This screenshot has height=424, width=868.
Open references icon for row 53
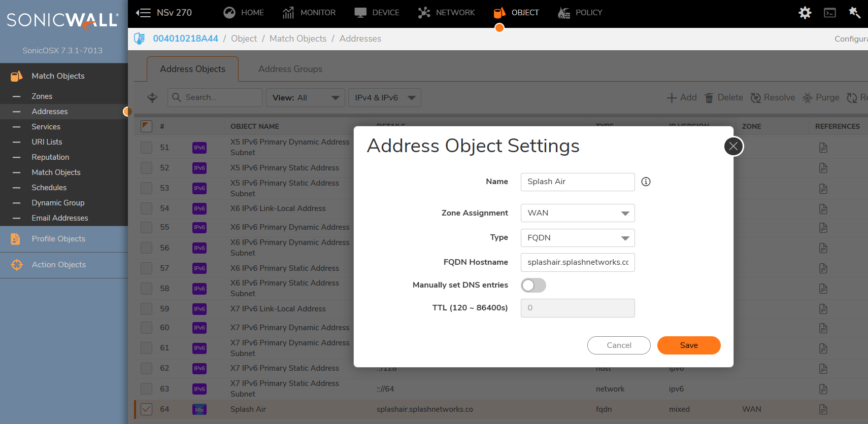click(x=823, y=189)
